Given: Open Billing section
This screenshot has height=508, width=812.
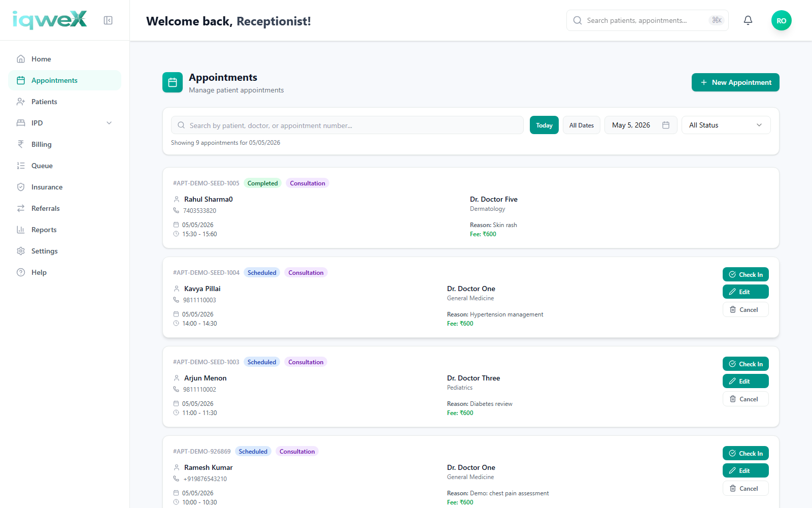Looking at the screenshot, I should [x=65, y=144].
